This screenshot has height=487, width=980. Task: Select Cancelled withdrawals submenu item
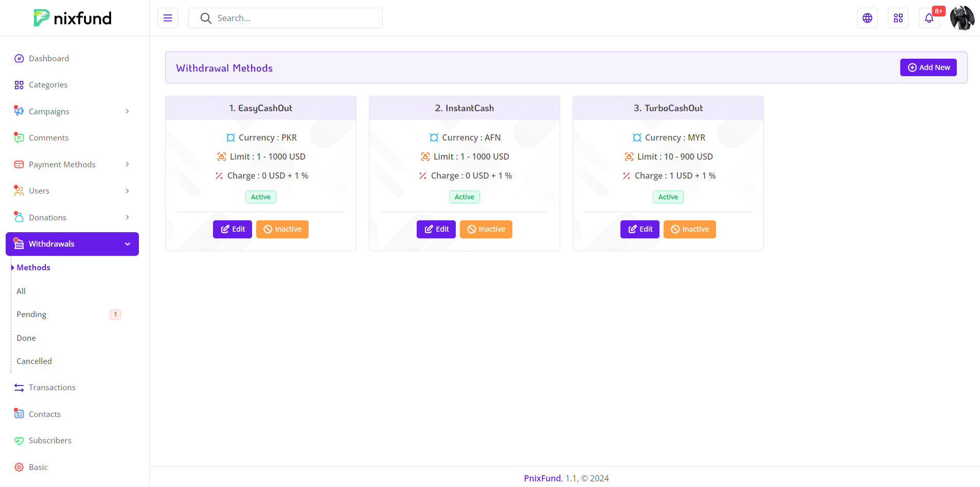(34, 361)
